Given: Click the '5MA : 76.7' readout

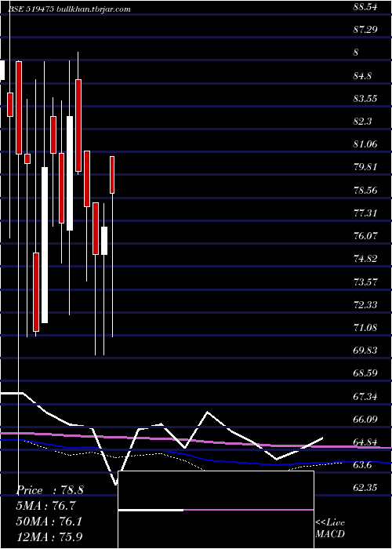Looking at the screenshot, I should click(46, 506).
